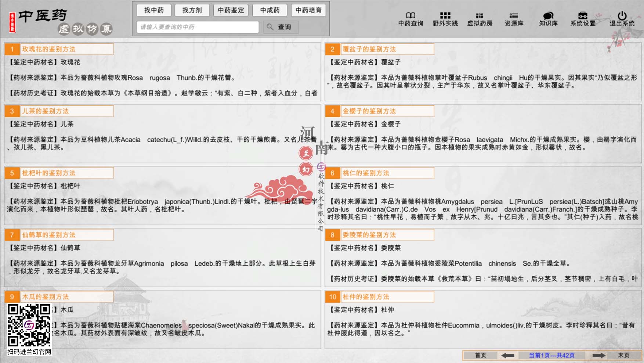Open the 中药查询 panel icon
644x363 pixels.
(410, 19)
